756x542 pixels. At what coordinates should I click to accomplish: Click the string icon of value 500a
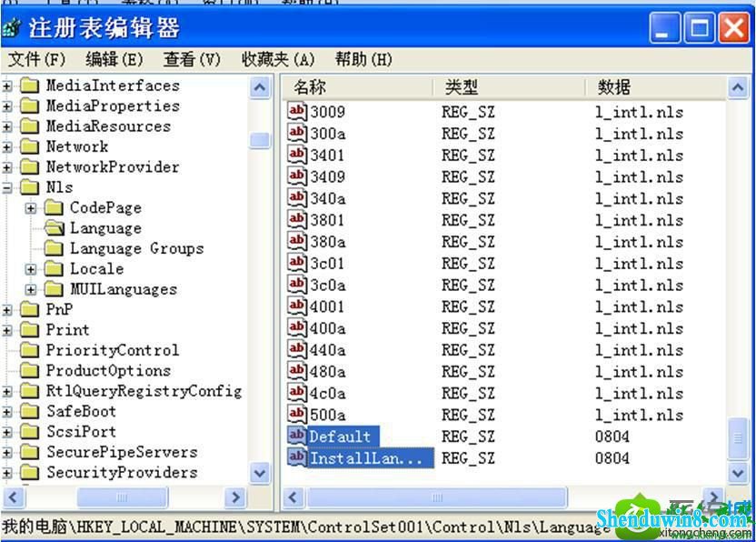[x=297, y=415]
